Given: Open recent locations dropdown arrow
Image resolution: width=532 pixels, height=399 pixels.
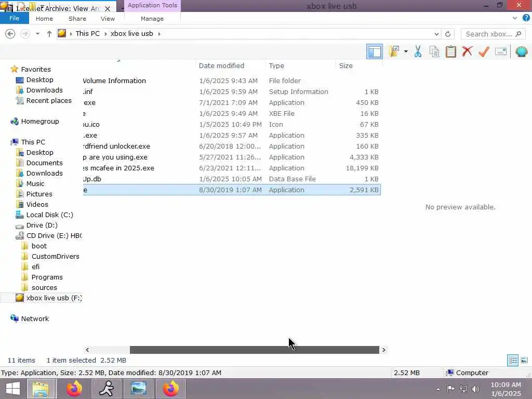Looking at the screenshot, I should [37, 34].
